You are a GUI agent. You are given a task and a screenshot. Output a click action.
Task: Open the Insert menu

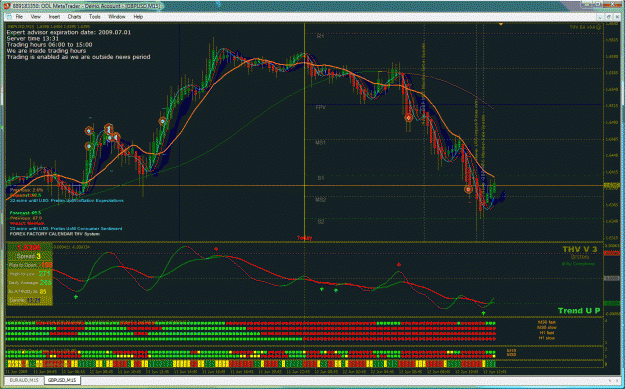click(54, 17)
